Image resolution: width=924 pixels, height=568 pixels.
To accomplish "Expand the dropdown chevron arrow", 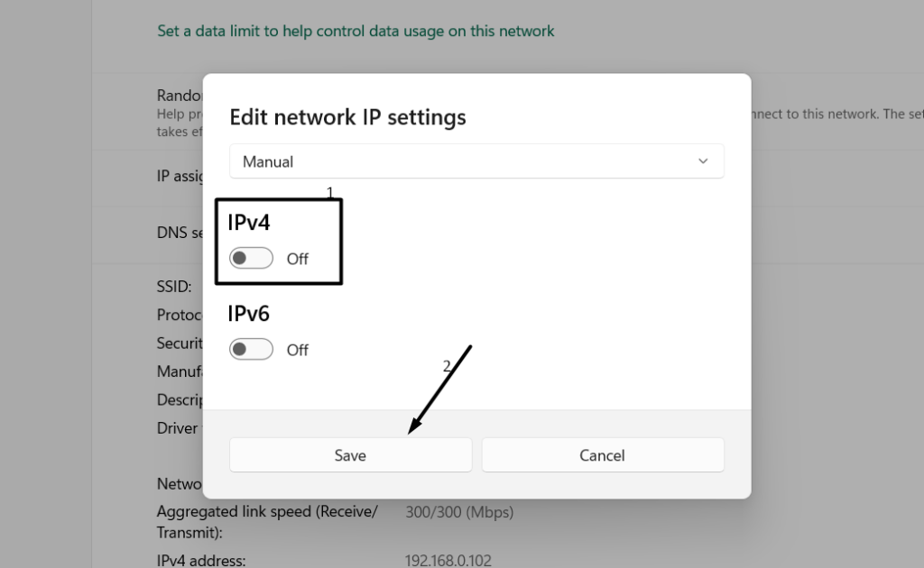I will [x=703, y=161].
